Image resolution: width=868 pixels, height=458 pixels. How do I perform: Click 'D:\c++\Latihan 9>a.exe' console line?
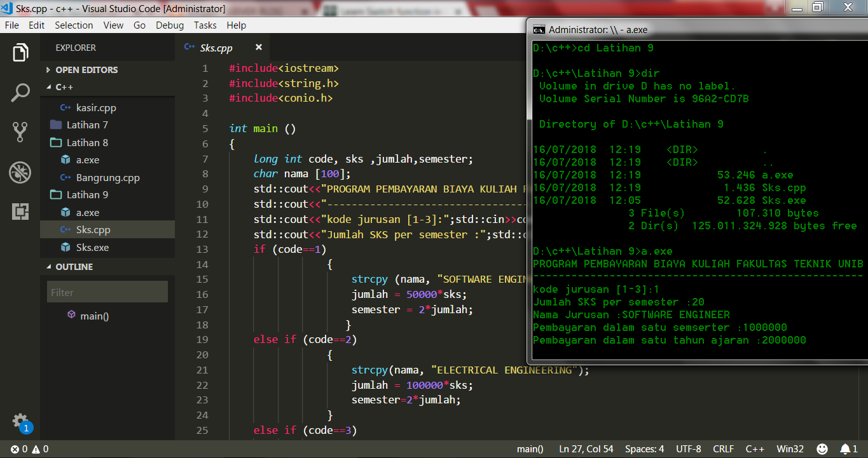603,252
